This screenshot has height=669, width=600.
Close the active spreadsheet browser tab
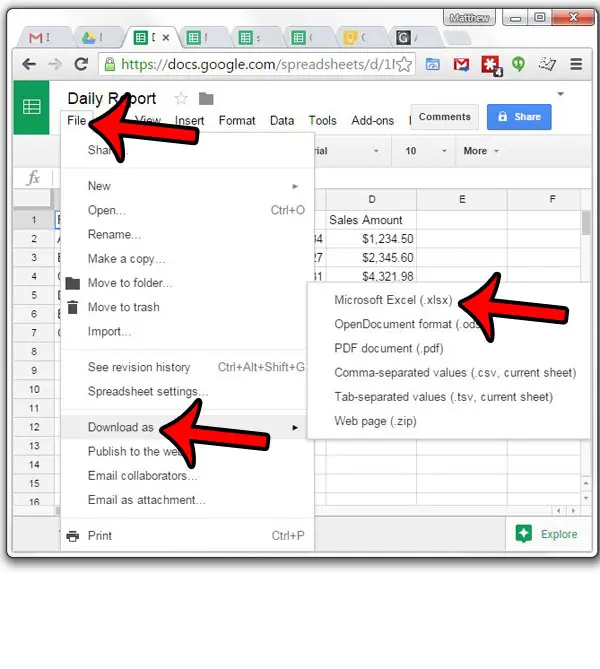click(x=166, y=38)
